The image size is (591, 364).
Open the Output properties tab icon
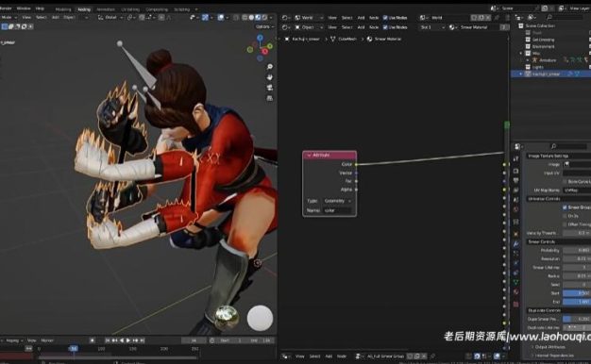pos(516,181)
